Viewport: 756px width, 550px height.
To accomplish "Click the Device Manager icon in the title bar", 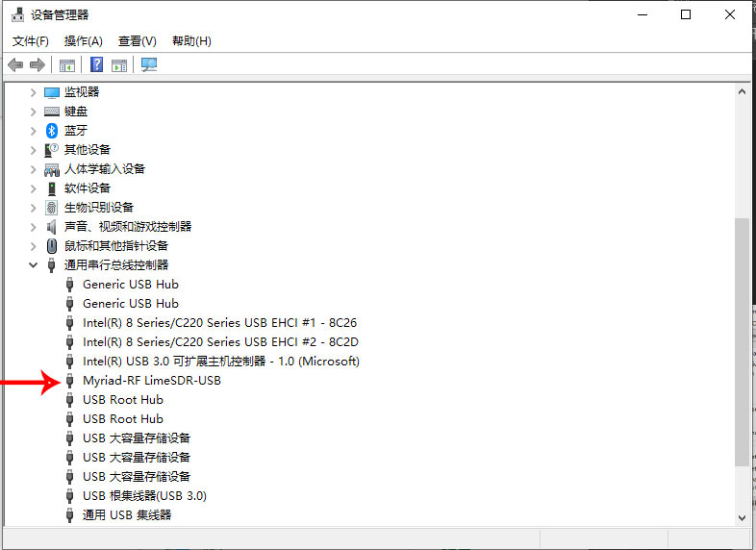I will click(18, 15).
